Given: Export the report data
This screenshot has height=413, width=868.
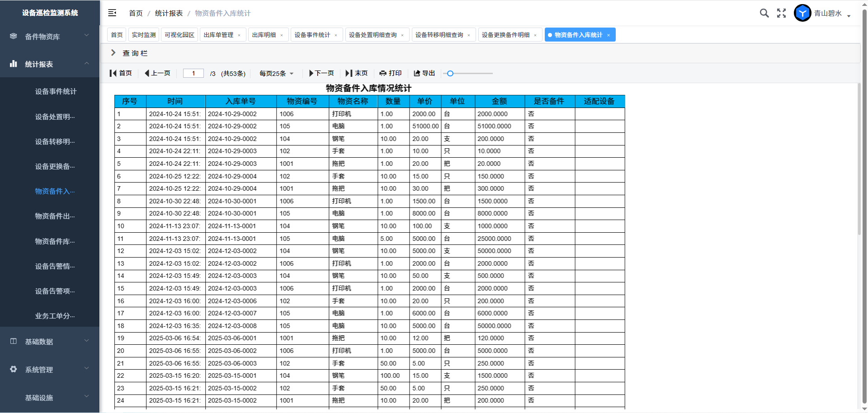Looking at the screenshot, I should (x=424, y=73).
